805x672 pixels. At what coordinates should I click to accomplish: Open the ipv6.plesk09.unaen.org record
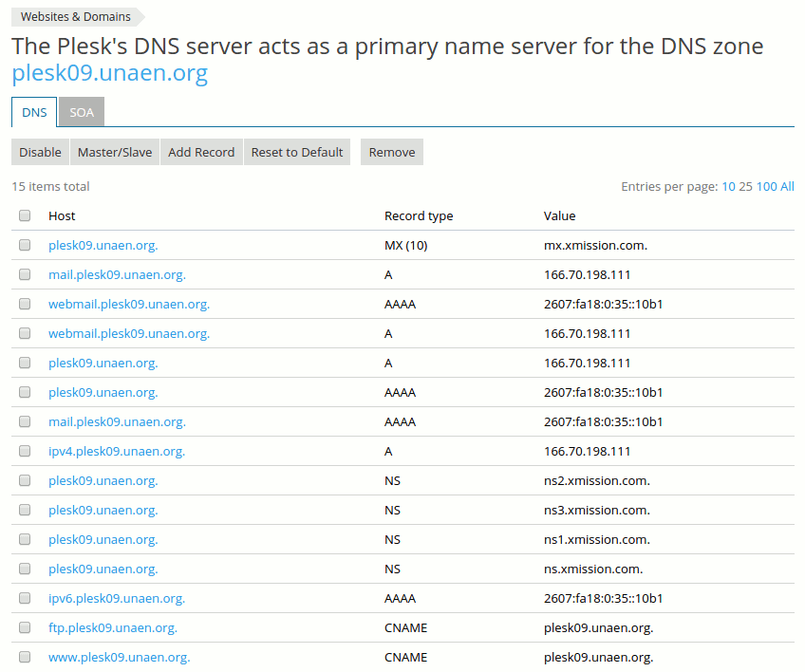[x=117, y=598]
